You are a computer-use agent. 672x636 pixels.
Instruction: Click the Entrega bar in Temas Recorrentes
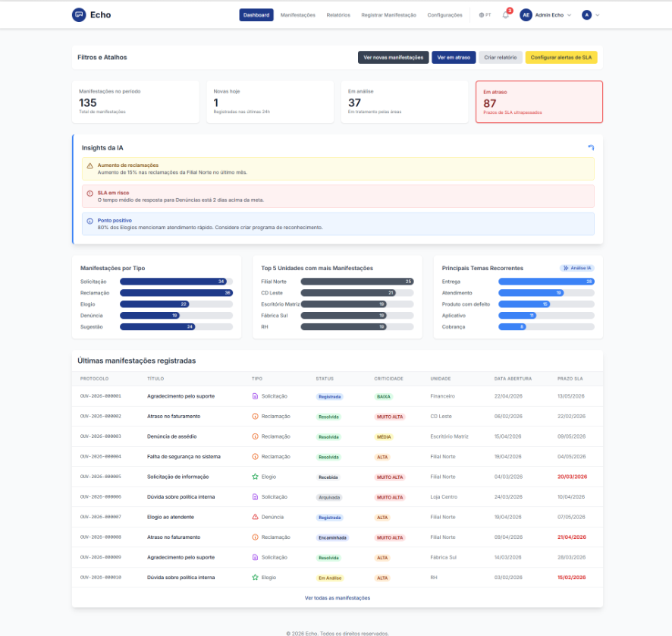[x=546, y=282]
